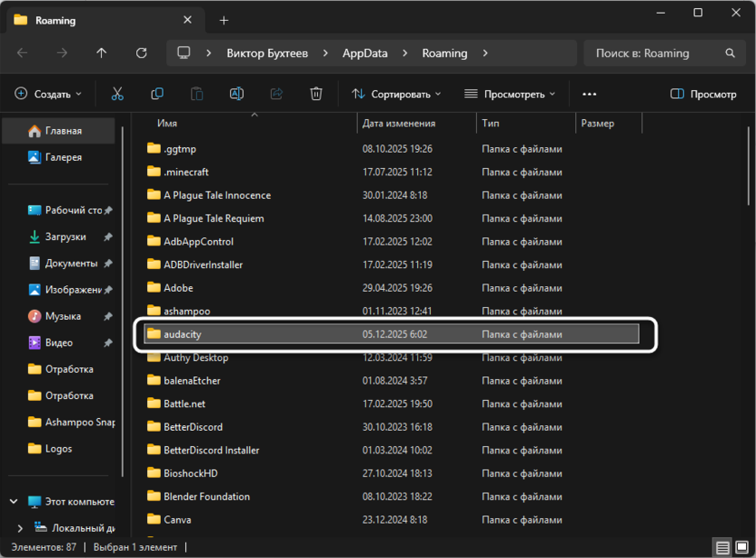Select the Blender Foundation folder

pyautogui.click(x=206, y=496)
